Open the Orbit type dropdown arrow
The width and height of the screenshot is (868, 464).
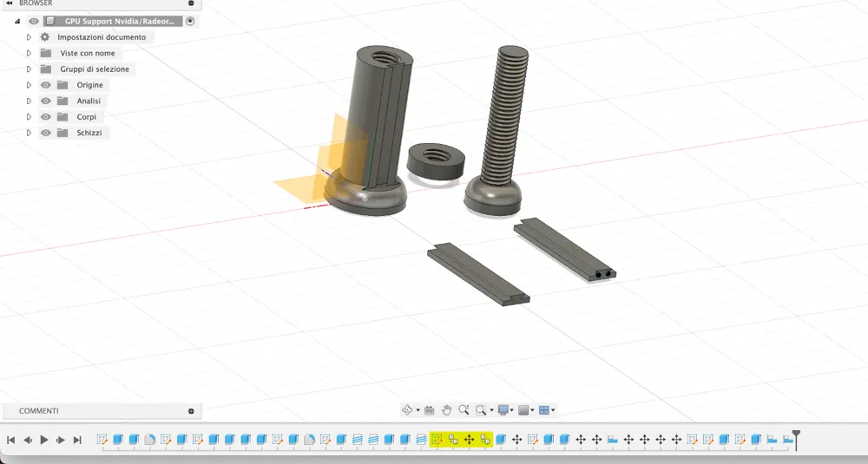coord(418,410)
